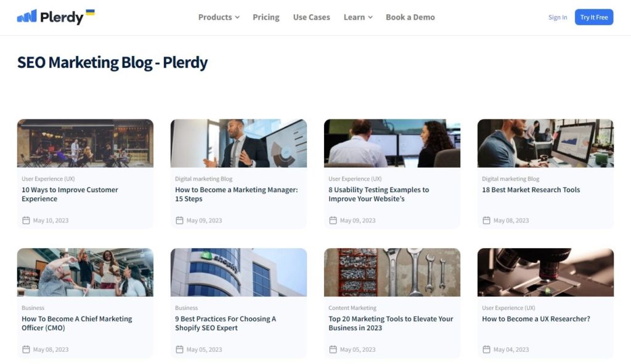Click calendar icon on UX Researcher card
The height and width of the screenshot is (364, 631).
(x=486, y=350)
